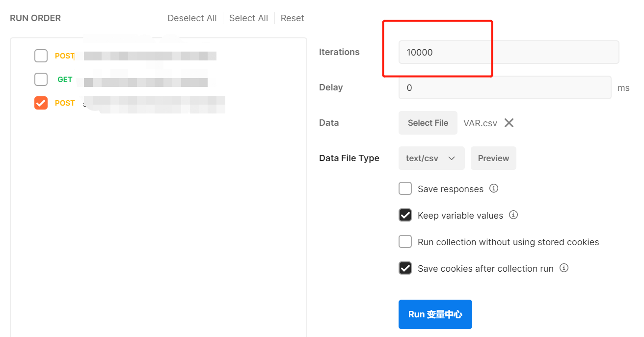Click info icon for Save cookies option
This screenshot has width=644, height=337.
[564, 268]
